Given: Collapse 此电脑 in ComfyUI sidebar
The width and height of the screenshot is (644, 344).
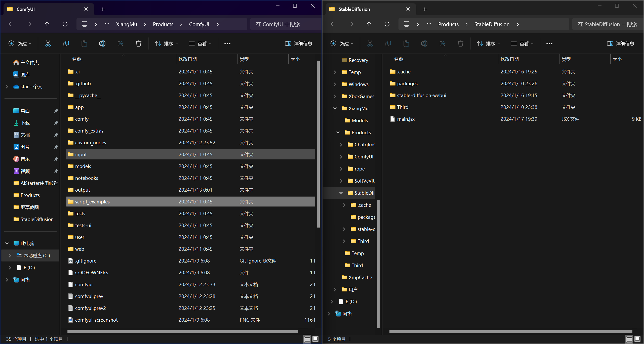Looking at the screenshot, I should pos(7,243).
